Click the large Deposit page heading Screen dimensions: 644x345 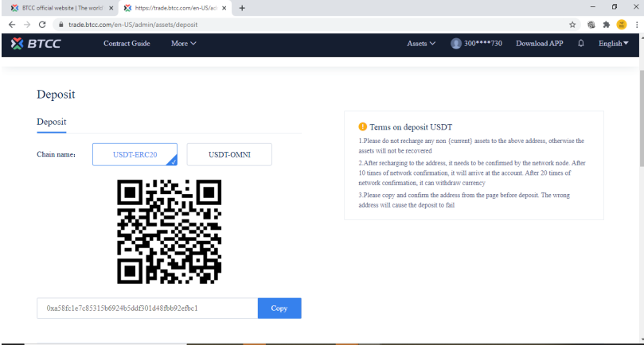click(x=56, y=95)
